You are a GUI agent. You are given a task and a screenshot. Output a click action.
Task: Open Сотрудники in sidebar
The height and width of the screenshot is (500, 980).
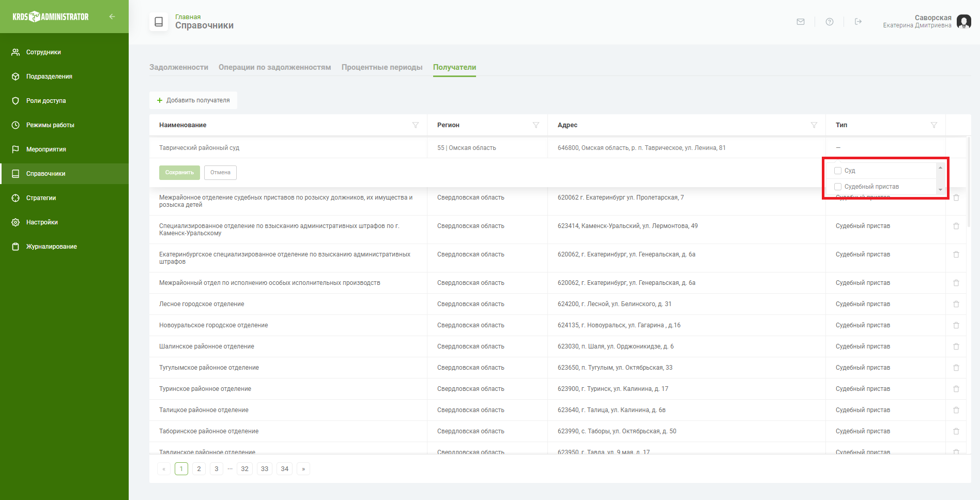[x=64, y=52]
